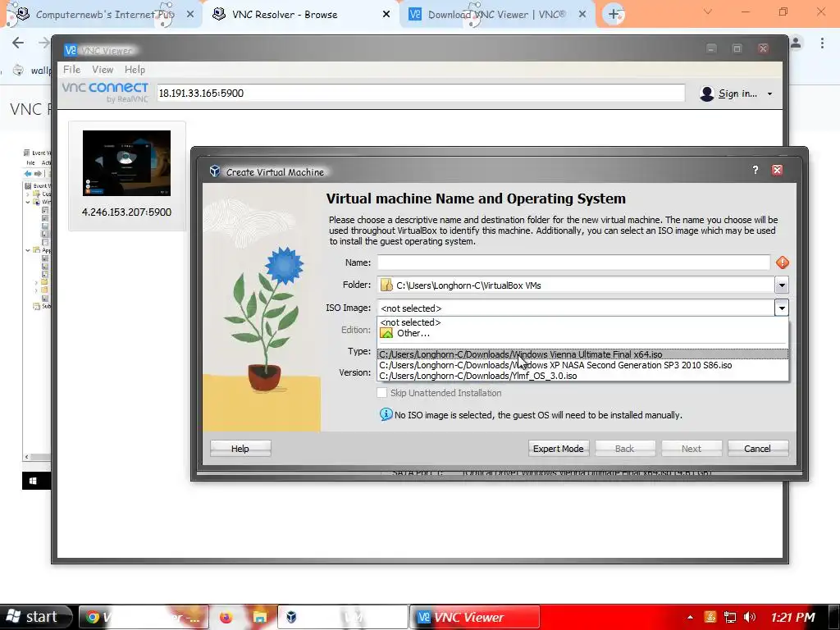
Task: Click the Help button in dialog
Action: [240, 449]
